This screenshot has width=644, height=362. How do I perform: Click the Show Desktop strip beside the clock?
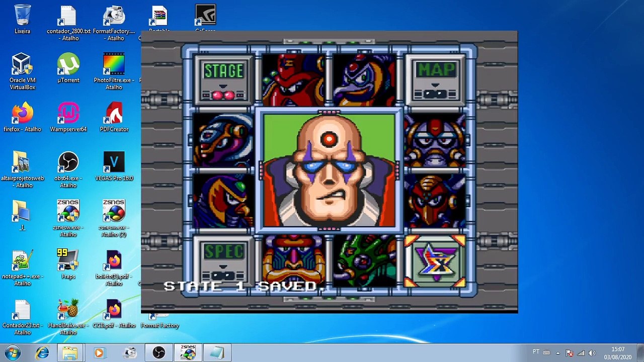pyautogui.click(x=640, y=353)
